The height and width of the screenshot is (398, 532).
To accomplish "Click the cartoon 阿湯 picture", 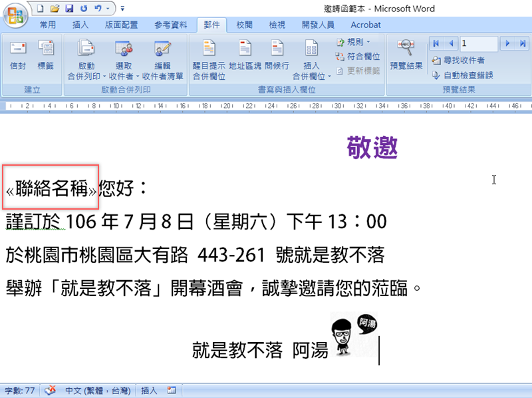I will pos(354,335).
